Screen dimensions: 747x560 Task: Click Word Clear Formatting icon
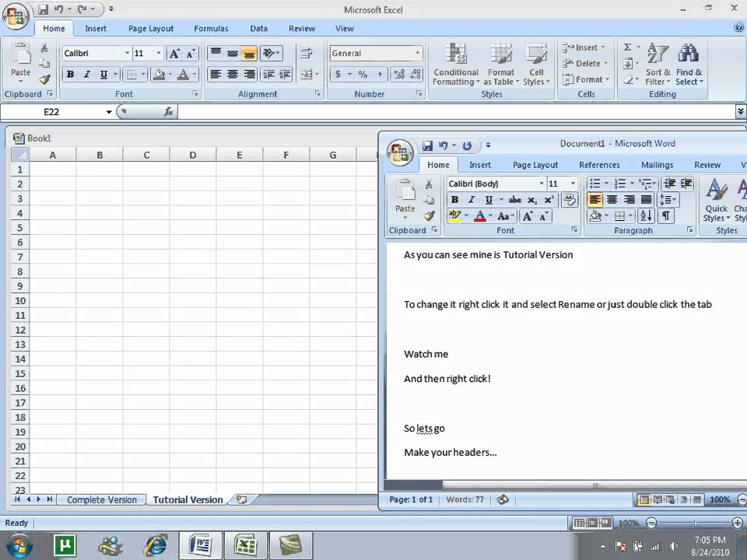point(570,200)
